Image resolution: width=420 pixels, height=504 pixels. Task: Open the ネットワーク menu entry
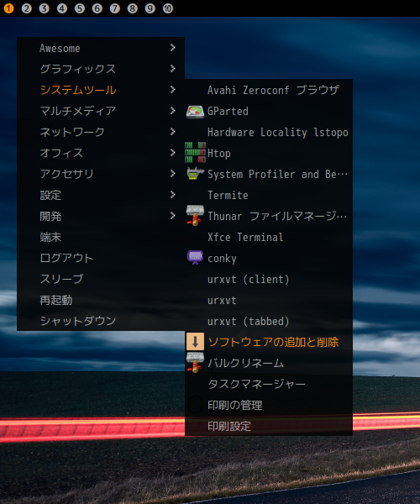click(101, 132)
